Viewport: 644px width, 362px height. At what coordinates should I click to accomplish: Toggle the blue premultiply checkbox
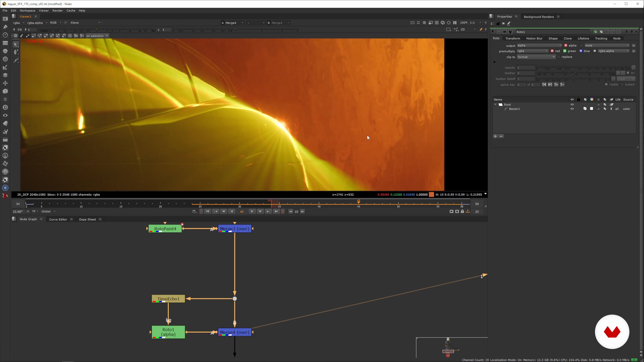tap(581, 51)
